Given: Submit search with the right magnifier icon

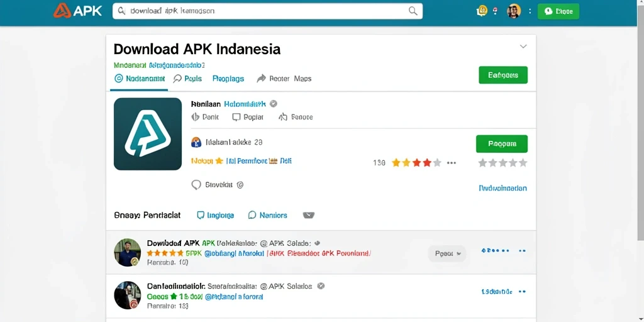Looking at the screenshot, I should click(413, 11).
